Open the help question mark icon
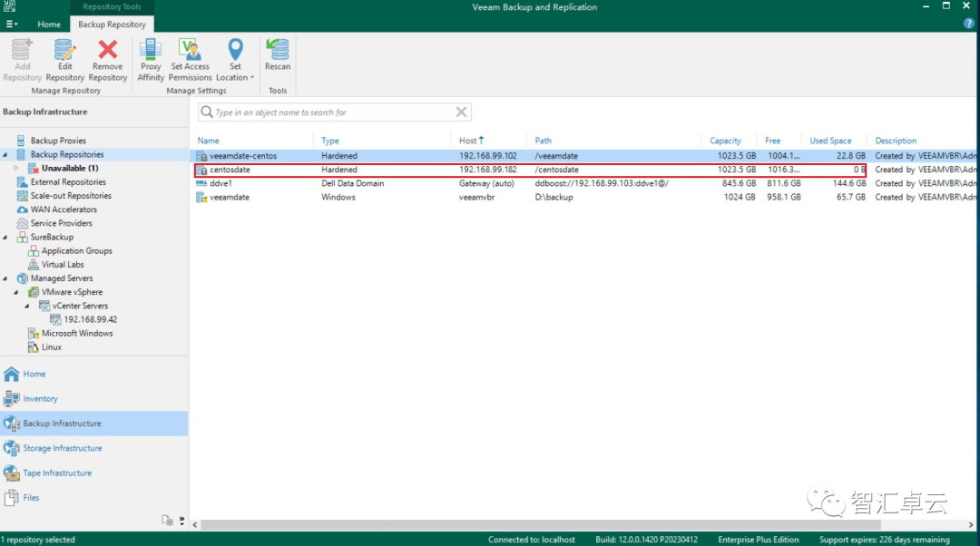The image size is (980, 546). pyautogui.click(x=969, y=23)
